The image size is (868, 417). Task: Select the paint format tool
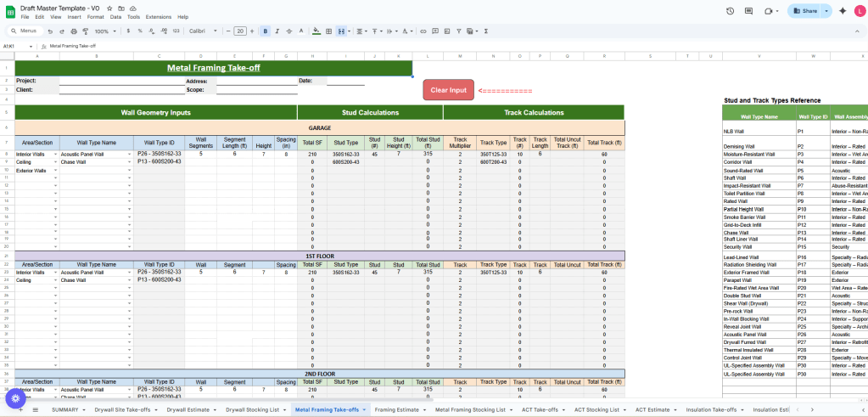86,31
